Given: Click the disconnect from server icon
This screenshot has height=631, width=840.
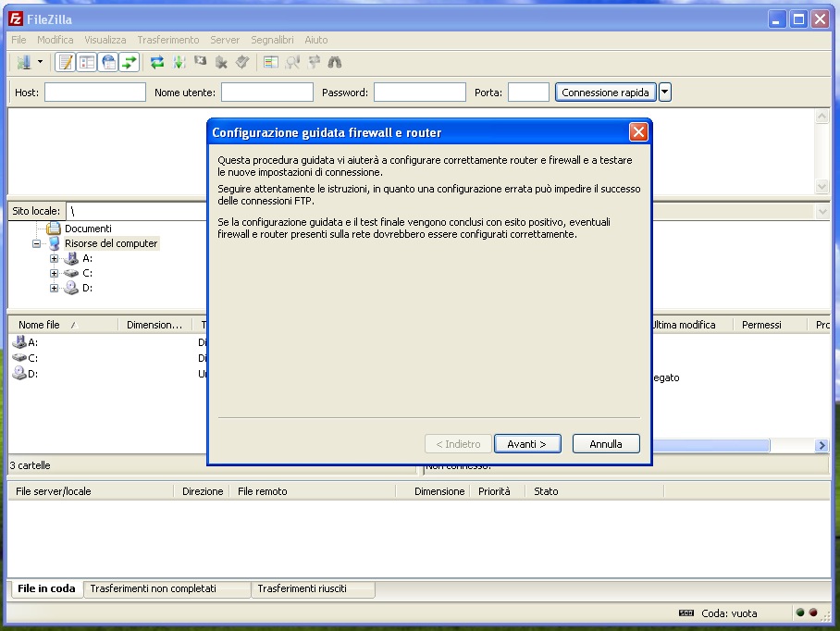Looking at the screenshot, I should pos(221,62).
